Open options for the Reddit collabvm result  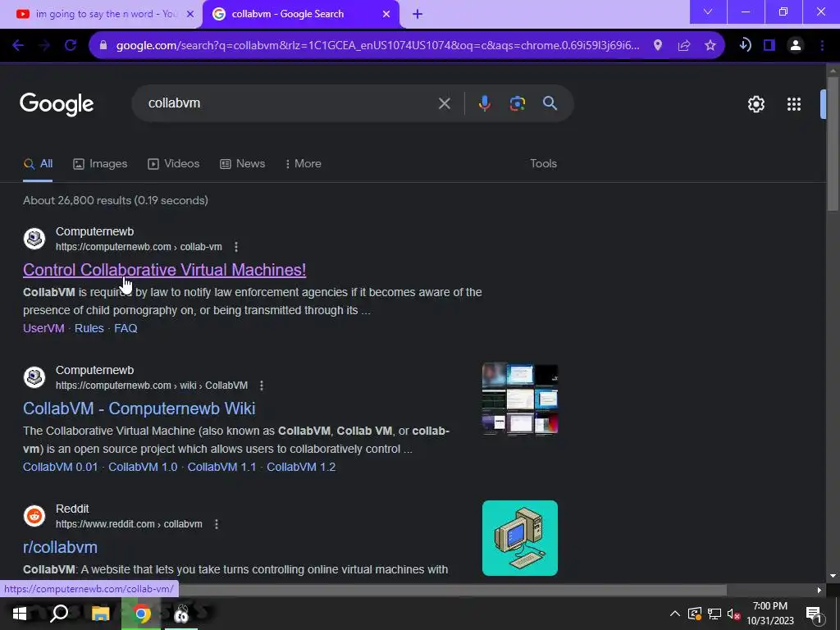[x=217, y=524]
